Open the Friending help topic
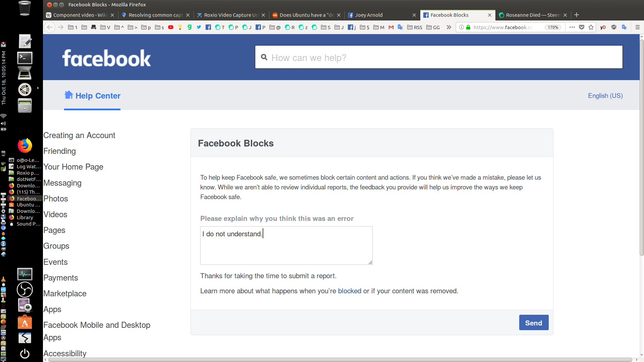The width and height of the screenshot is (644, 362). click(x=59, y=151)
